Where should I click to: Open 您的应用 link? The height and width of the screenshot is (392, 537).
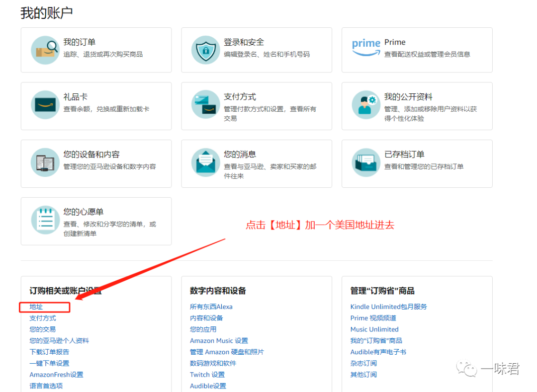(x=203, y=329)
